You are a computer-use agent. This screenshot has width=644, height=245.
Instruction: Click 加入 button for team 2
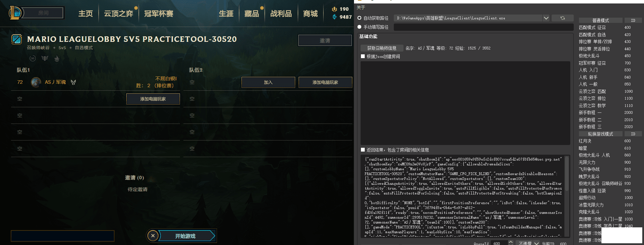[268, 82]
